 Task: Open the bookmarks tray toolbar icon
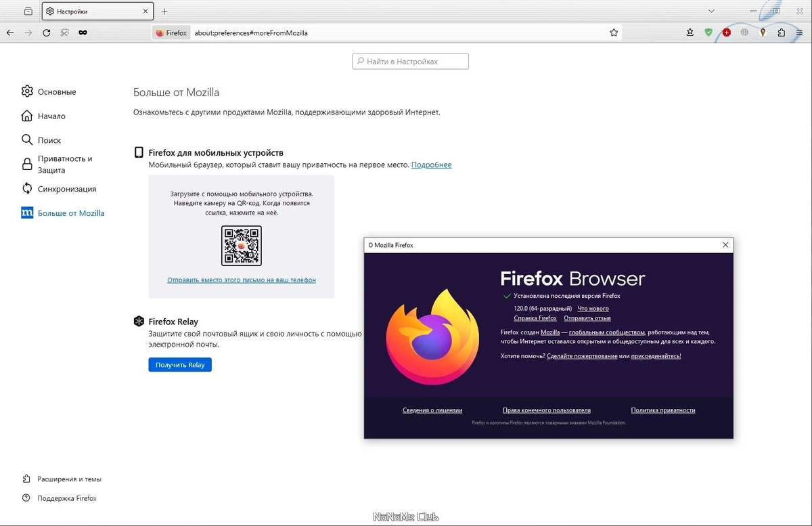[x=690, y=32]
